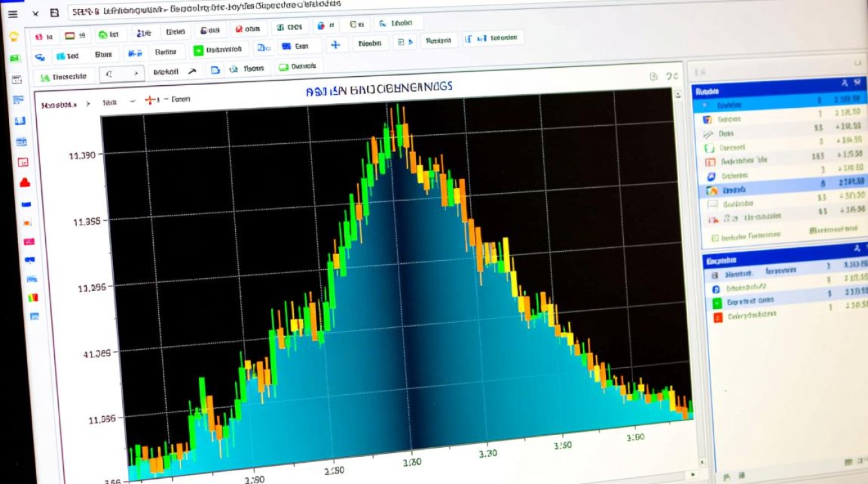Viewport: 868px width, 484px height.
Task: Click the red cloud icon in left sidebar
Action: point(25,183)
